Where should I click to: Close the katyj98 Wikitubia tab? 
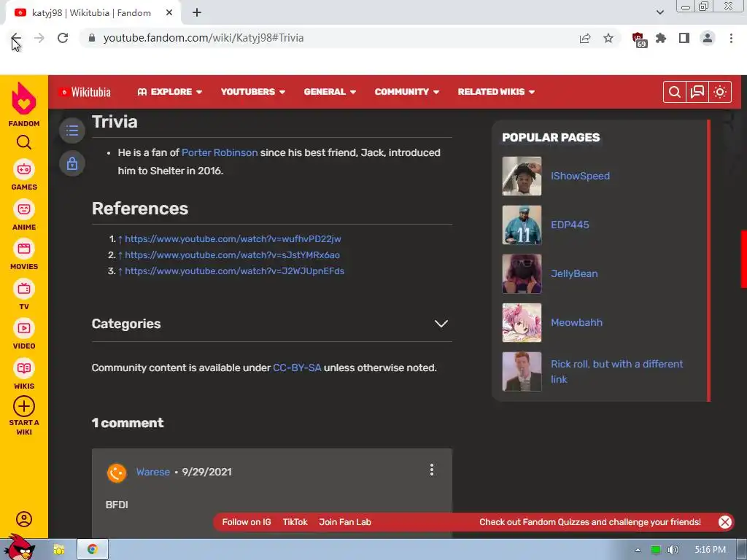point(169,13)
